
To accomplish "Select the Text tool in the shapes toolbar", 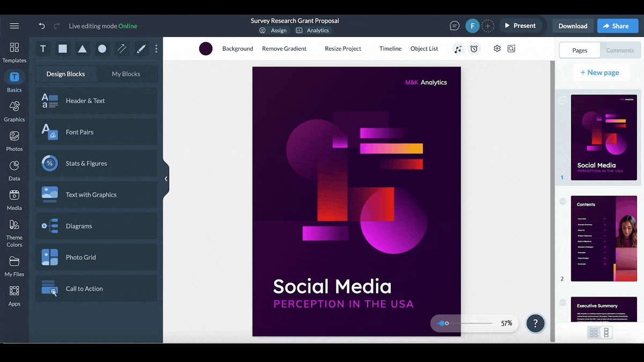I will 43,49.
